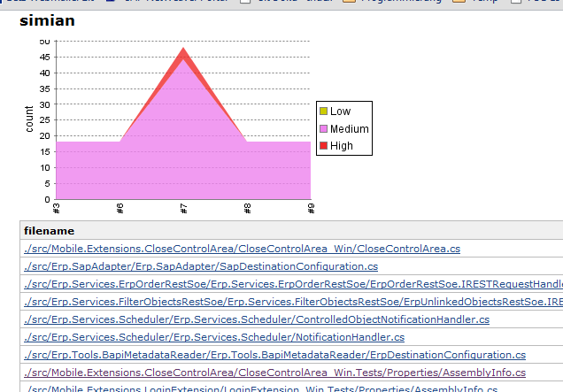The height and width of the screenshot is (392, 563).
Task: Click the y-axis value 10
Action: [x=45, y=167]
